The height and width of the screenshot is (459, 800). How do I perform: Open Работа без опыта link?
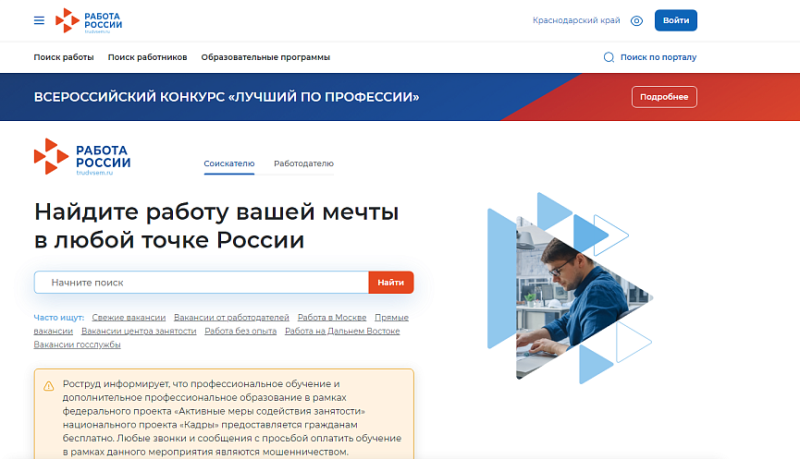point(241,332)
